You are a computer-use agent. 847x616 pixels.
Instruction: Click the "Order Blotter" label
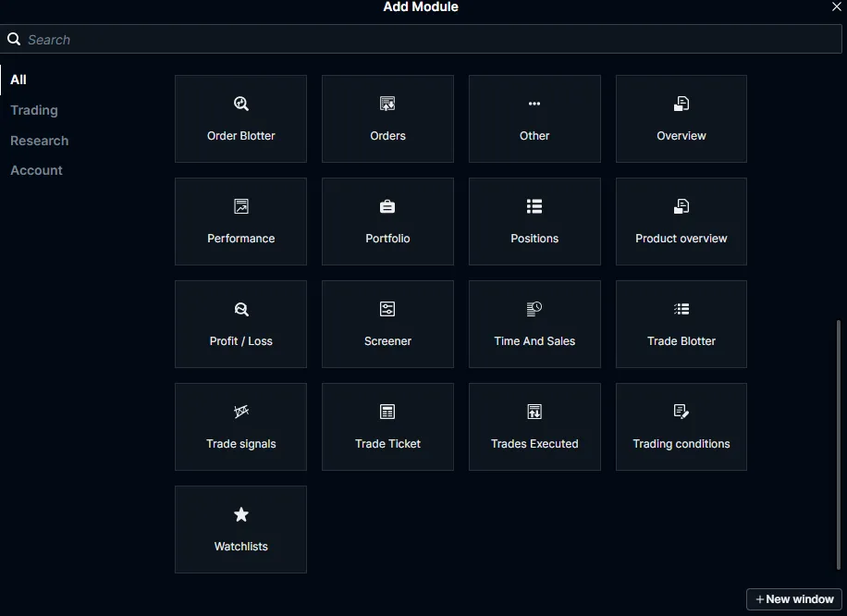click(x=241, y=136)
